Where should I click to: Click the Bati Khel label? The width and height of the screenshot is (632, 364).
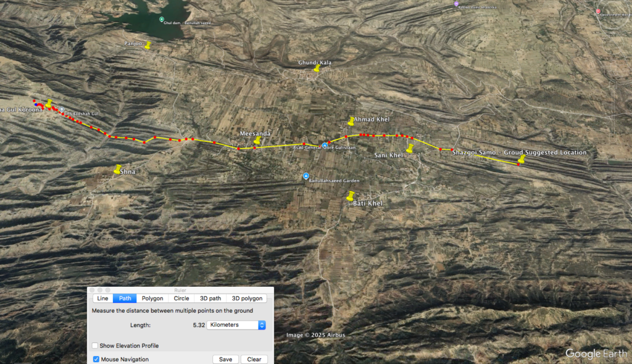[368, 203]
